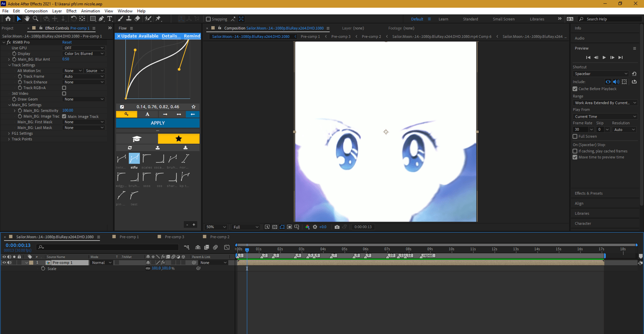Expand the Track Points group

pos(9,139)
